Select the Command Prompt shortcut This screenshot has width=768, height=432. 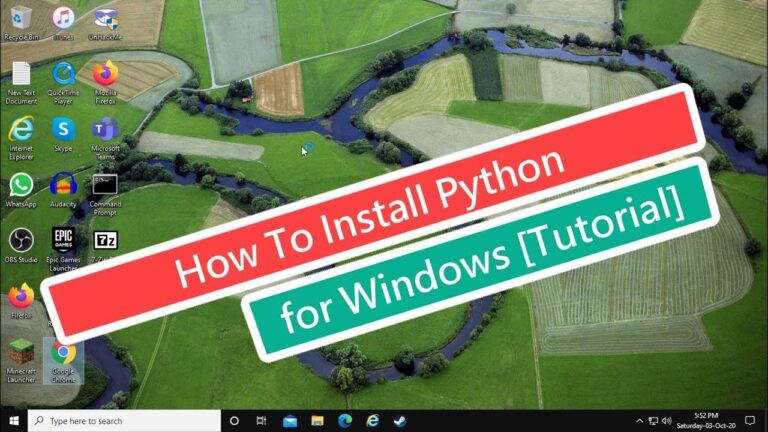105,194
